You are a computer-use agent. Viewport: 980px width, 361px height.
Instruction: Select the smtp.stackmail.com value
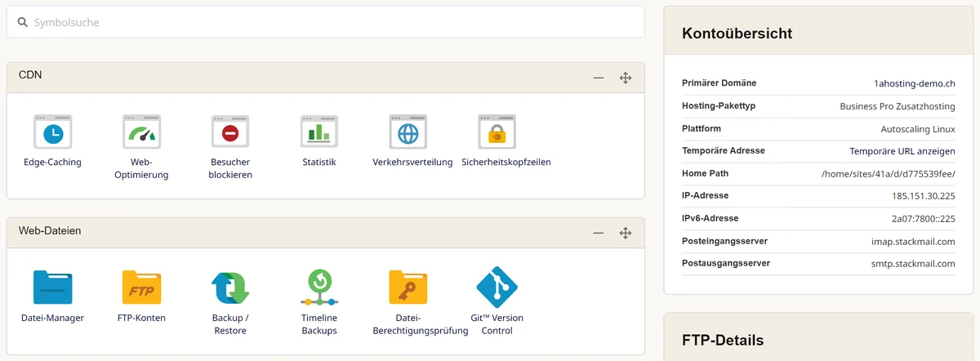(913, 264)
